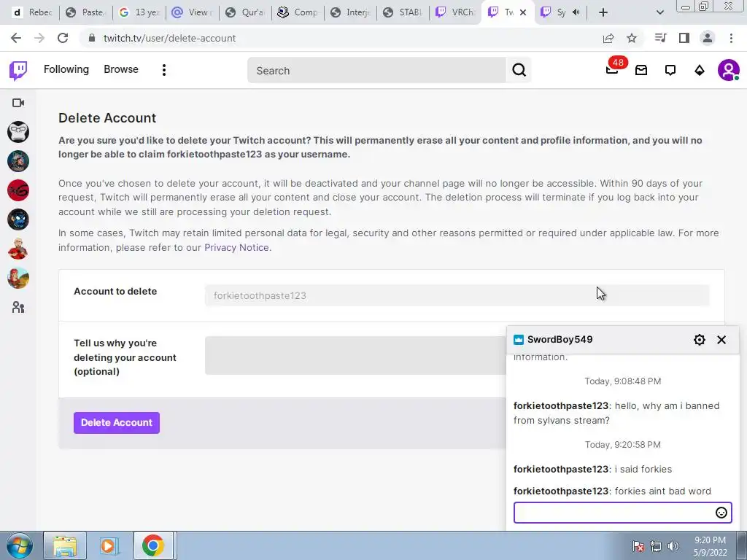Expand followed channels camera icon in sidebar
Viewport: 747px width, 560px height.
pyautogui.click(x=18, y=103)
